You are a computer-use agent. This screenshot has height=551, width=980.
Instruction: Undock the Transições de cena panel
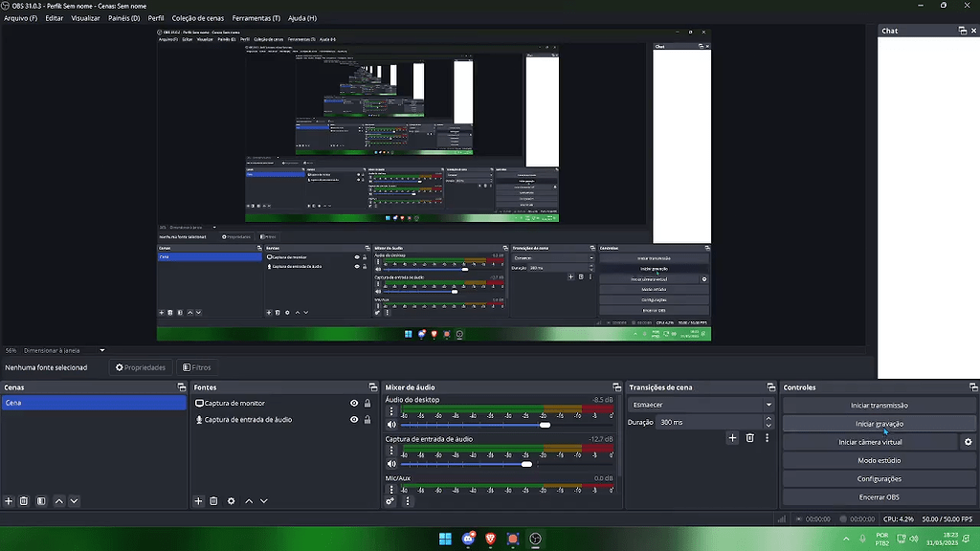click(x=770, y=387)
